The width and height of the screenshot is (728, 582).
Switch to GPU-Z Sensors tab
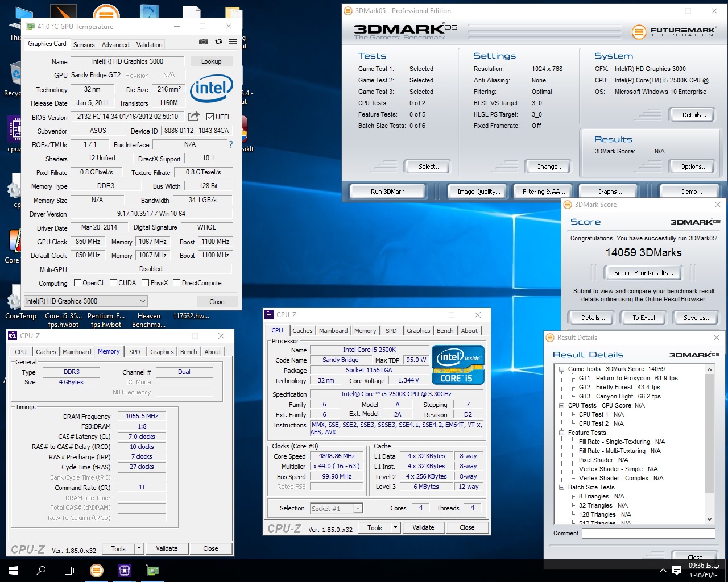pos(84,44)
